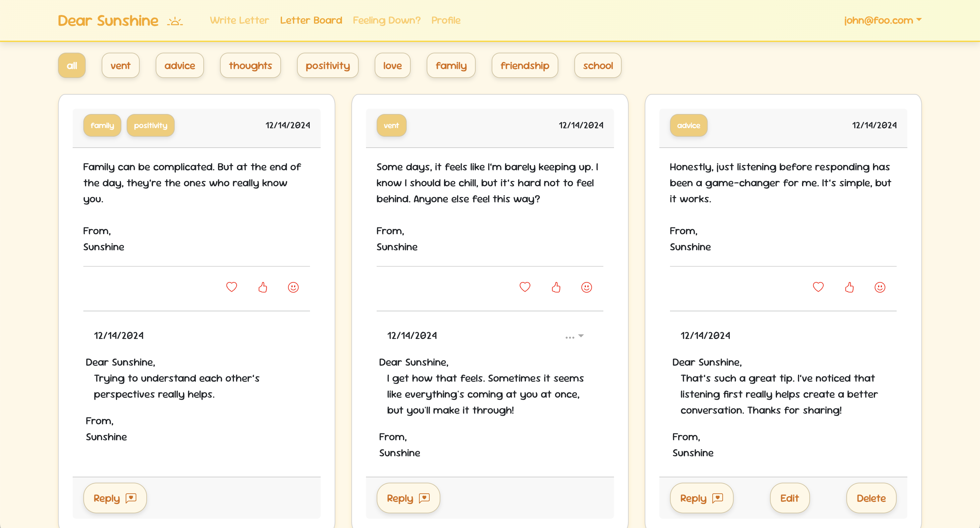This screenshot has height=528, width=980.
Task: Add smiley reaction to the advice letter
Action: 880,287
